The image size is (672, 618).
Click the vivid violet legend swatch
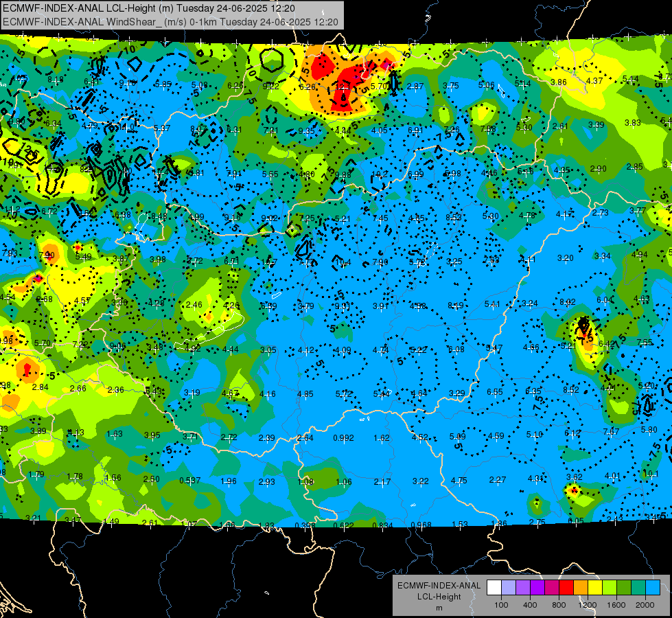tap(537, 588)
